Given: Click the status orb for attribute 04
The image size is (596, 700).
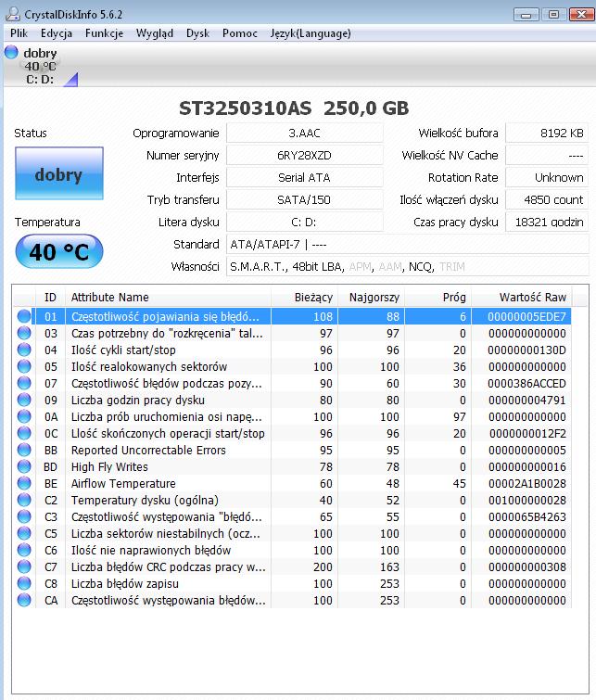Looking at the screenshot, I should point(24,350).
